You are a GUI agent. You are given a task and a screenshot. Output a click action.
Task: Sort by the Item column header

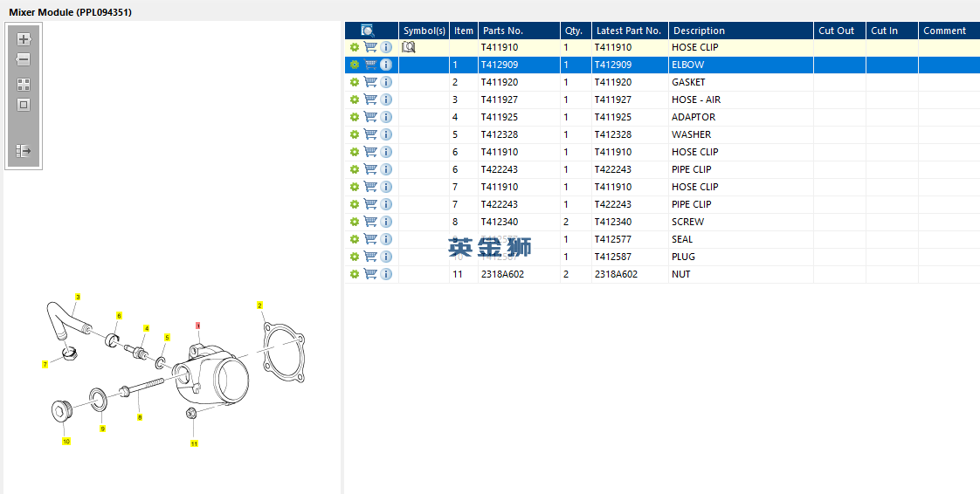coord(464,31)
